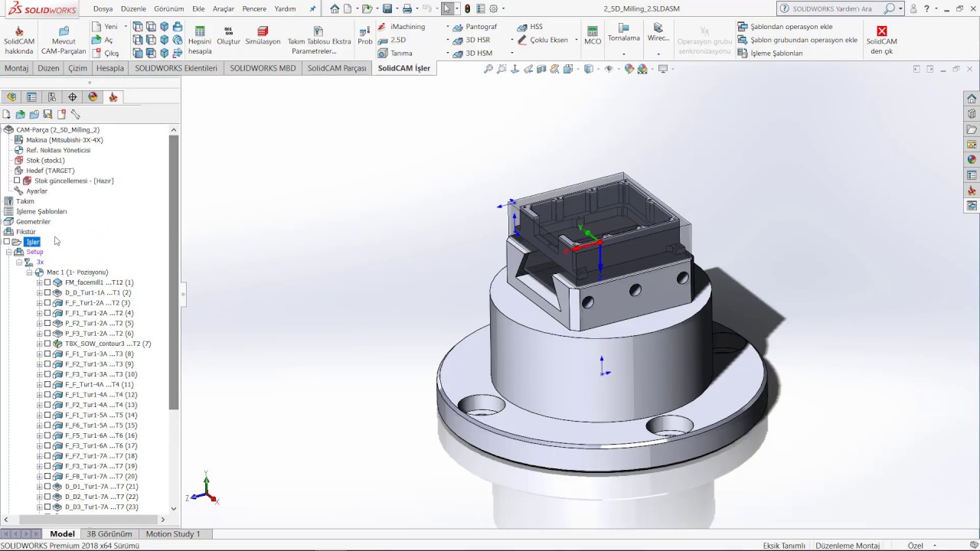Click Şablondan operasyon ekle
Screen dimensions: 980x551
pyautogui.click(x=785, y=27)
